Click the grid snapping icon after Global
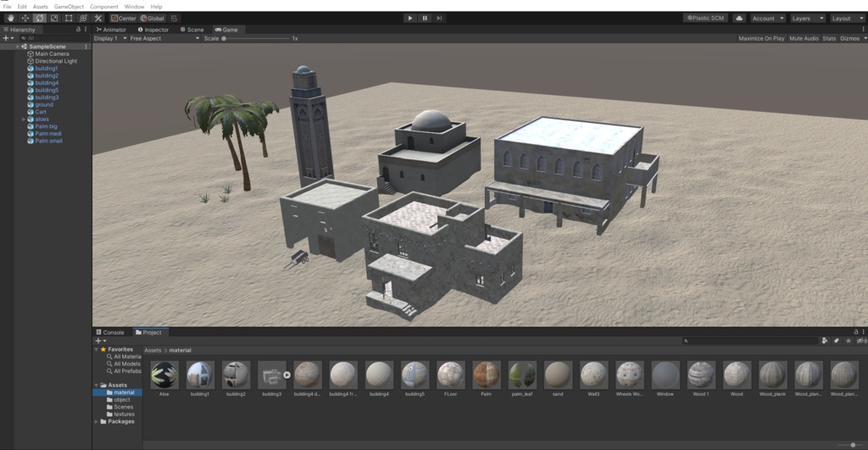 click(174, 19)
